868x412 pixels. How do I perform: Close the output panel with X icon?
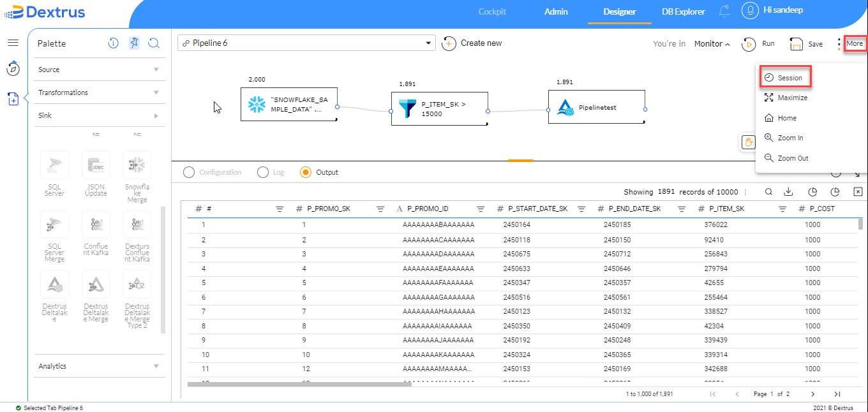click(x=858, y=191)
